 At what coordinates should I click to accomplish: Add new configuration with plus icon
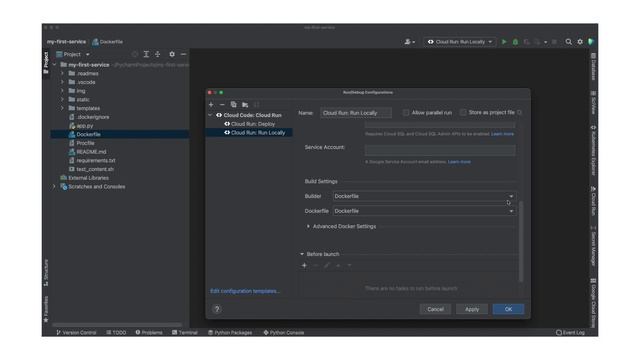(211, 104)
